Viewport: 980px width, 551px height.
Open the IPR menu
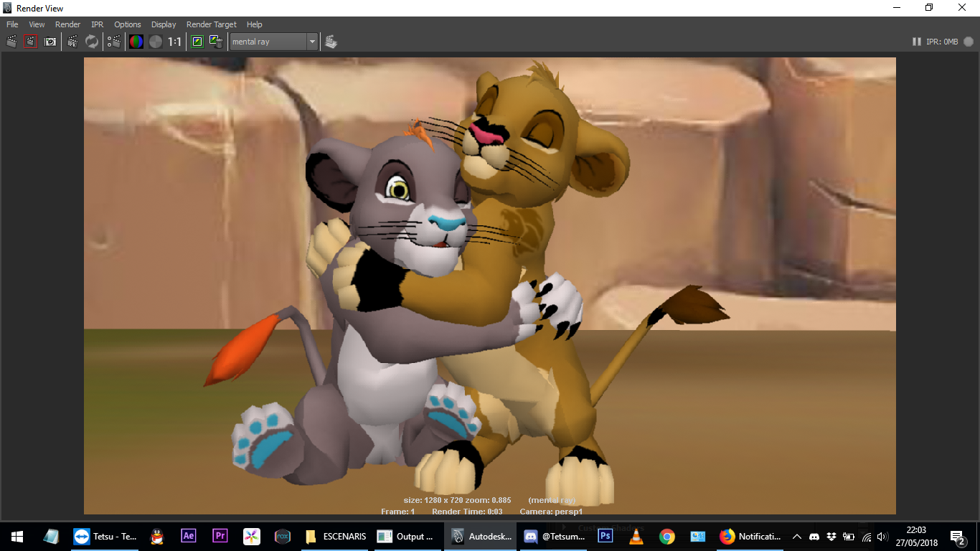pyautogui.click(x=98, y=24)
